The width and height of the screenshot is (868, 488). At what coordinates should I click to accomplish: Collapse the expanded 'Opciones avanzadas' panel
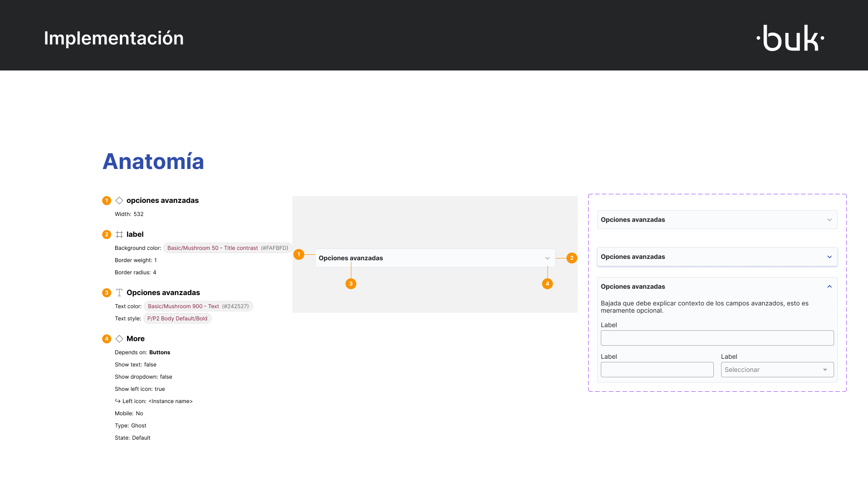click(x=830, y=286)
